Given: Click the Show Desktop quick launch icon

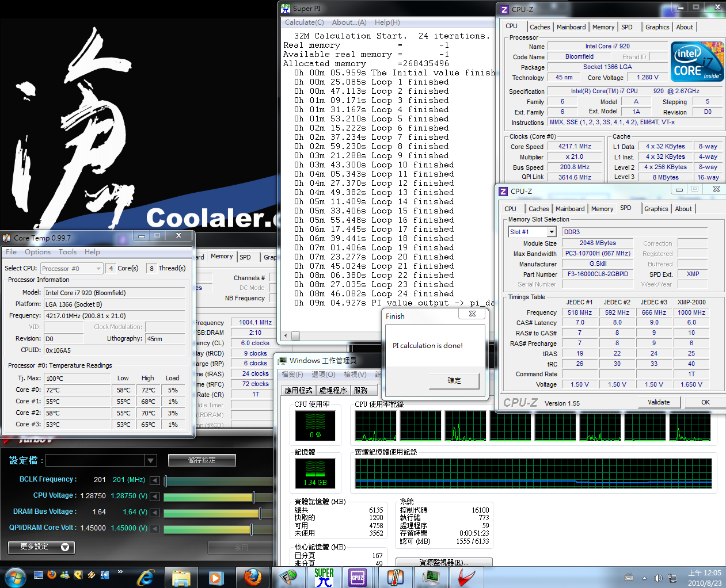Looking at the screenshot, I should tap(39, 574).
